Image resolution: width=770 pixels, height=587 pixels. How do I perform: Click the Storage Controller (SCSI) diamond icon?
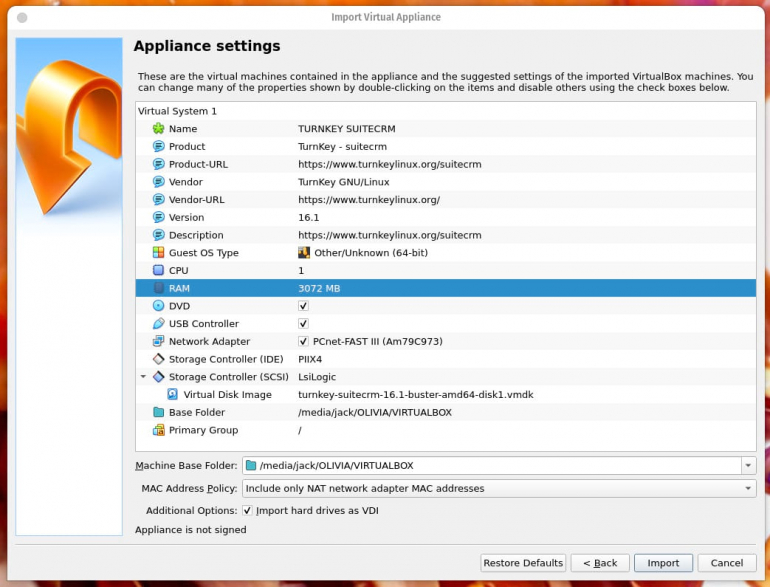(x=158, y=377)
